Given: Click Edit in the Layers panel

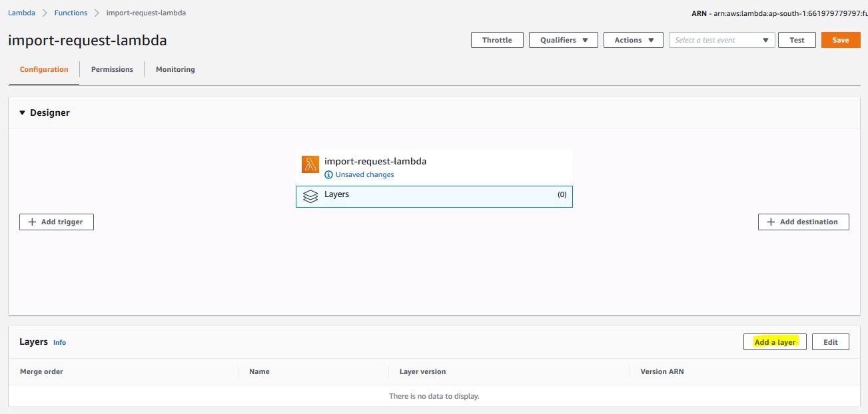Looking at the screenshot, I should coord(831,342).
